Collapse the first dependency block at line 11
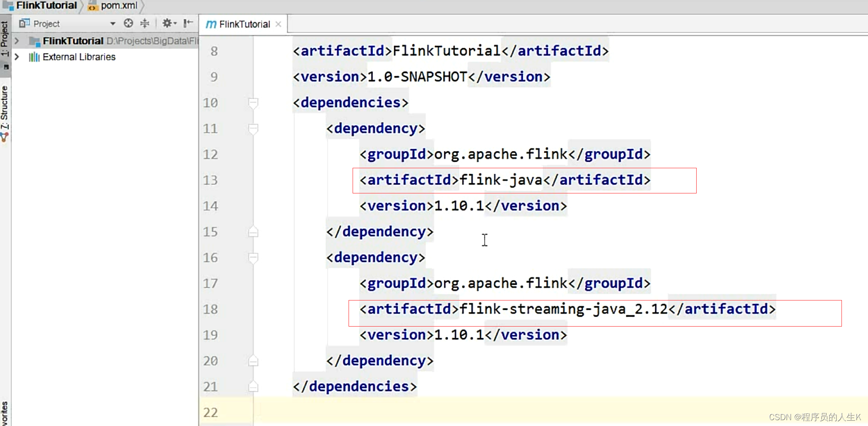This screenshot has width=868, height=426. pyautogui.click(x=253, y=129)
